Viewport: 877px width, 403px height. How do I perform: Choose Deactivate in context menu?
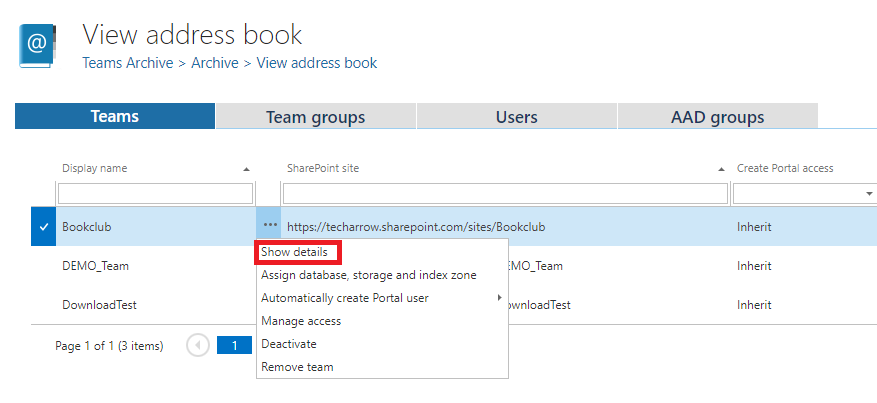(x=289, y=344)
